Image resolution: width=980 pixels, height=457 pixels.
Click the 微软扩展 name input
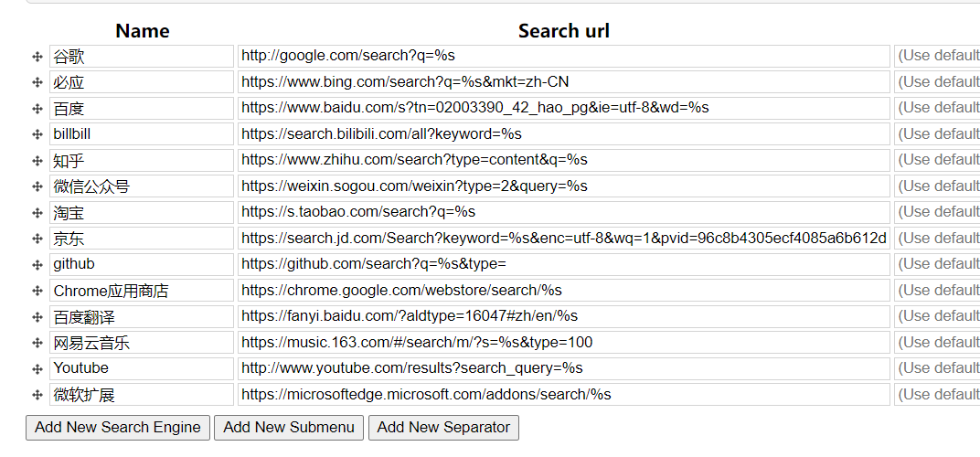coord(142,395)
